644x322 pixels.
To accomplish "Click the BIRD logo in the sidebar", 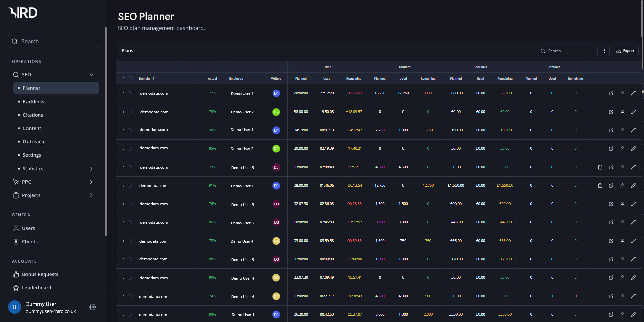I will tap(23, 13).
